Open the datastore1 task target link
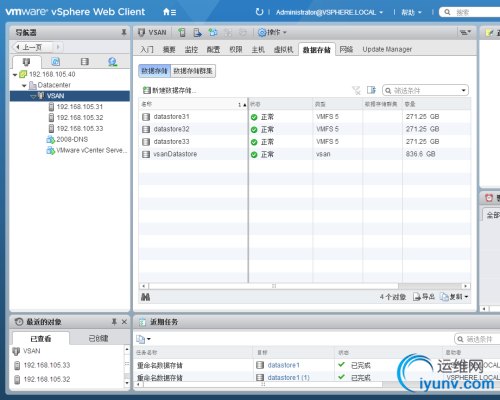Viewport: 500px width, 400px height. coord(283,365)
